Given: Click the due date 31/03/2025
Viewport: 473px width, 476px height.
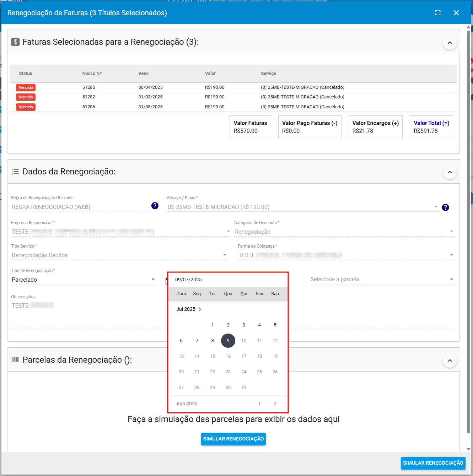Looking at the screenshot, I should [x=151, y=97].
